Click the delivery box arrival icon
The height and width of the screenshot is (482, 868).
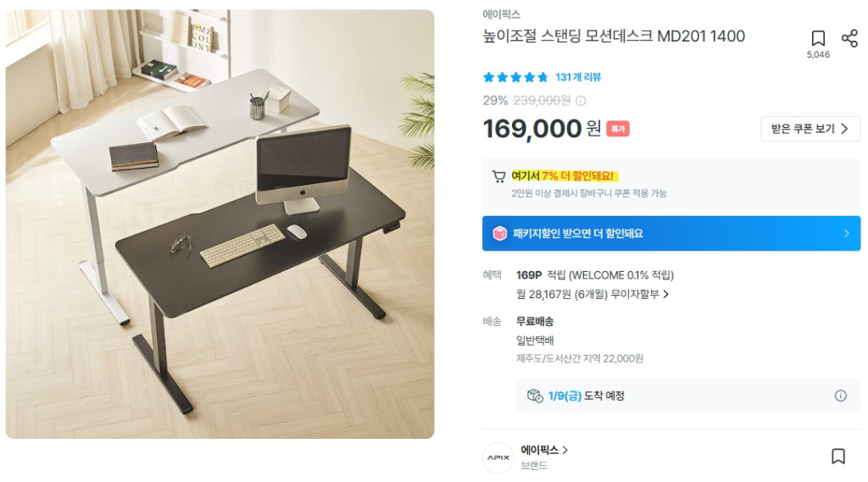(535, 396)
